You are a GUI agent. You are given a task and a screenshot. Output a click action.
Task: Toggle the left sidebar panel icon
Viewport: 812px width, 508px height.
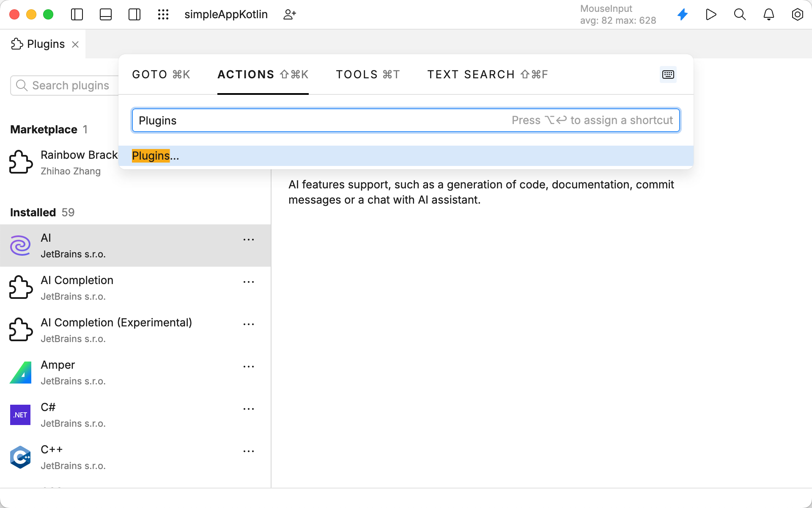[77, 14]
